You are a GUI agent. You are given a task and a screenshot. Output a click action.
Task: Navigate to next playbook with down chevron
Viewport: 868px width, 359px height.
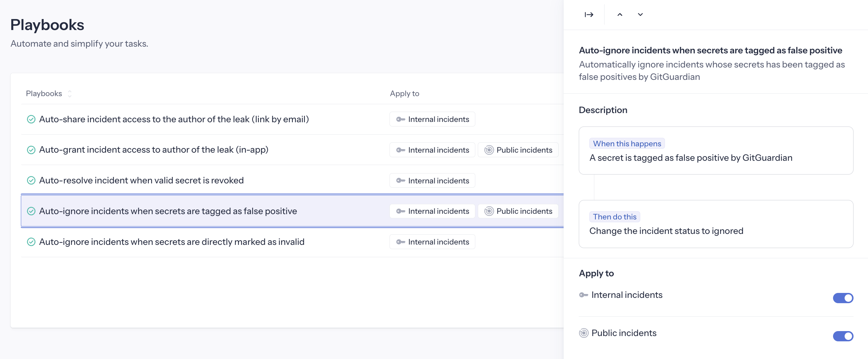click(640, 14)
